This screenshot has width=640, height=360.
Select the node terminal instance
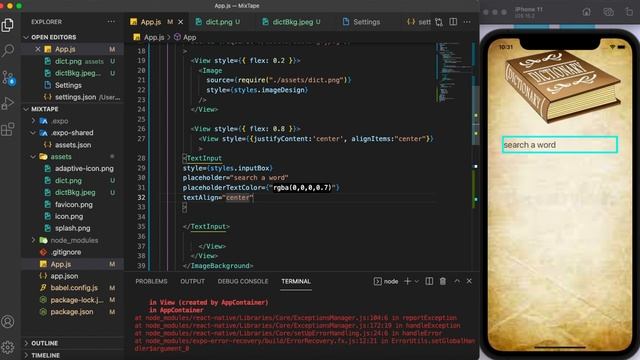386,281
